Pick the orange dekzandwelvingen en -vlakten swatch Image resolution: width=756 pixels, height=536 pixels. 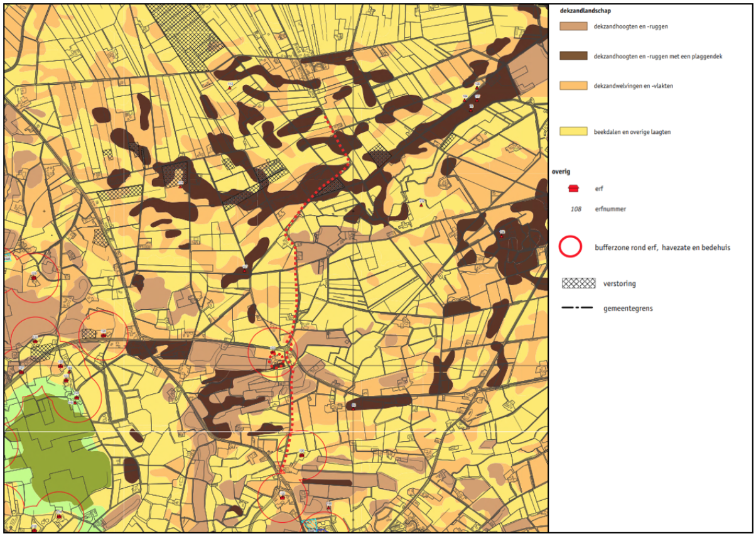click(573, 85)
